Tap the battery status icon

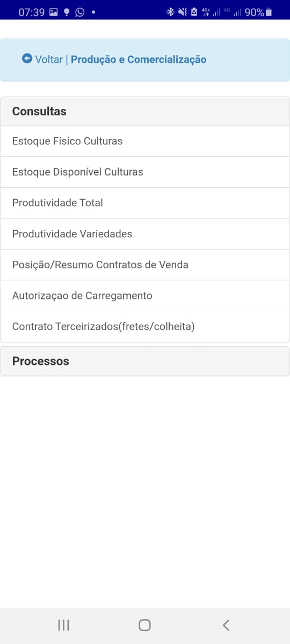269,12
